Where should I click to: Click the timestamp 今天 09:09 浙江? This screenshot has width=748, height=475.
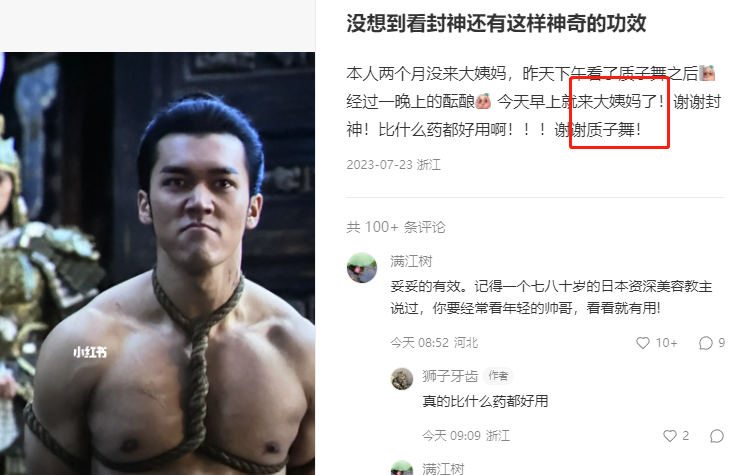[466, 436]
